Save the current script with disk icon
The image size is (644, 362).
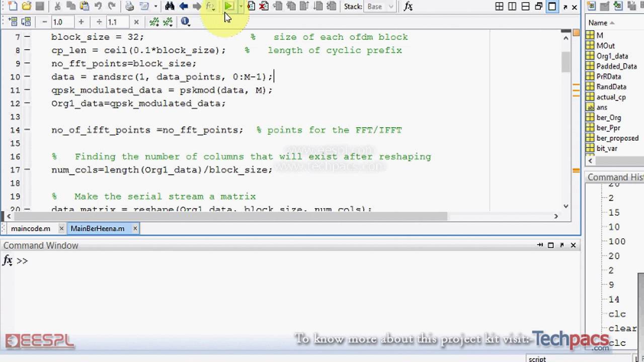tap(39, 7)
